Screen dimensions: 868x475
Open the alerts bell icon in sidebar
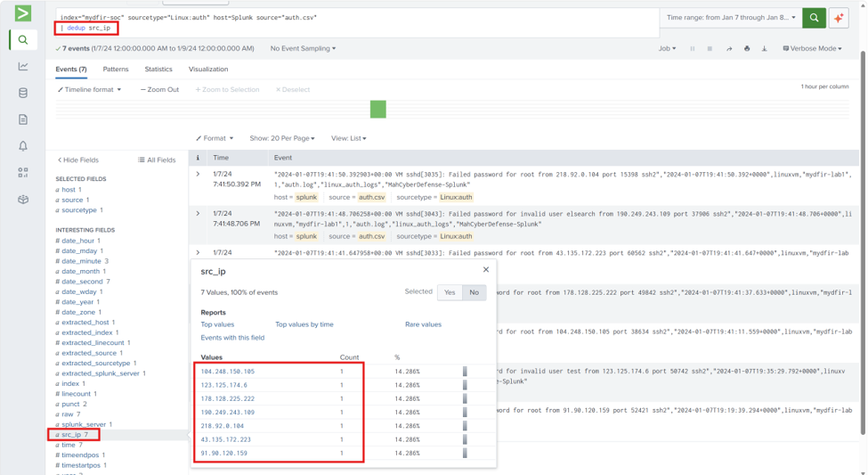(x=22, y=146)
